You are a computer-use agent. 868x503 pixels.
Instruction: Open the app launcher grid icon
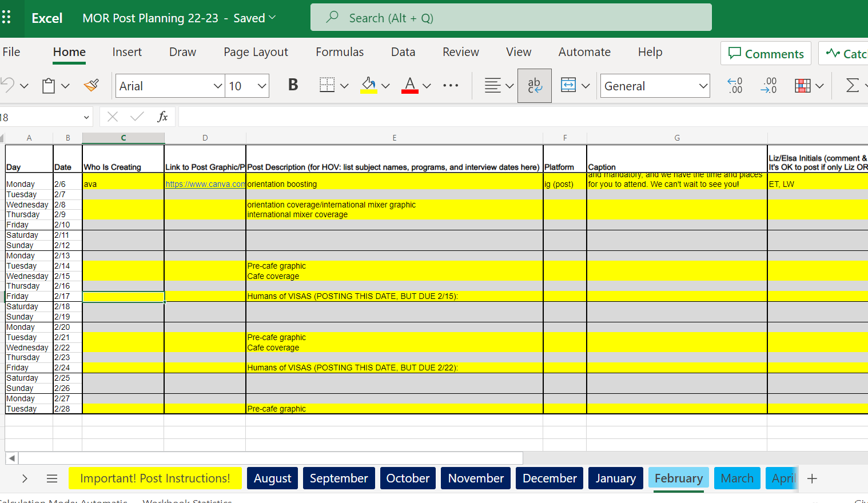pyautogui.click(x=7, y=18)
